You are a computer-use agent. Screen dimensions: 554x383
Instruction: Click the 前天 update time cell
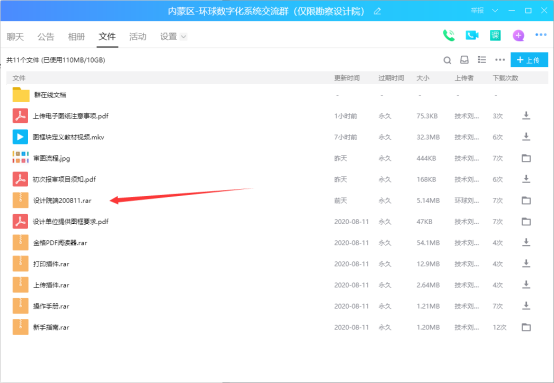pos(341,201)
